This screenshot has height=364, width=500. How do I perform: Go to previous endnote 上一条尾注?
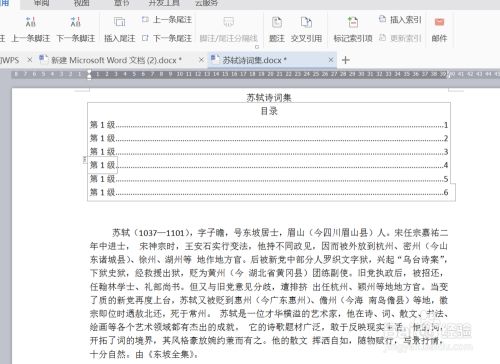[167, 20]
